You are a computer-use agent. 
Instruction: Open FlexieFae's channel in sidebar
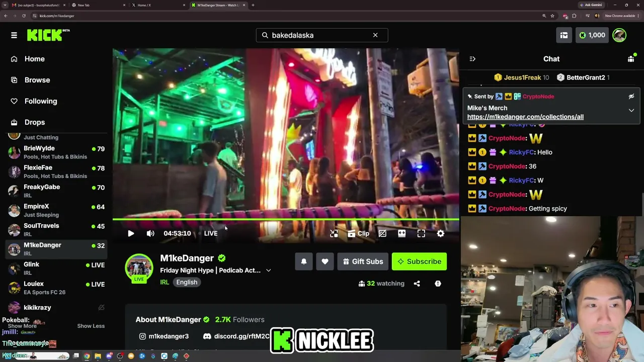(x=56, y=171)
